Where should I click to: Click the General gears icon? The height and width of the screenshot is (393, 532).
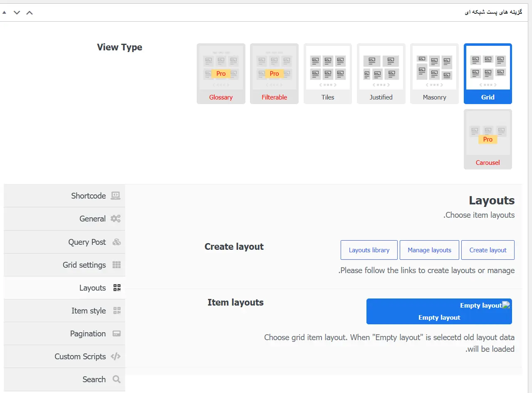coord(116,219)
